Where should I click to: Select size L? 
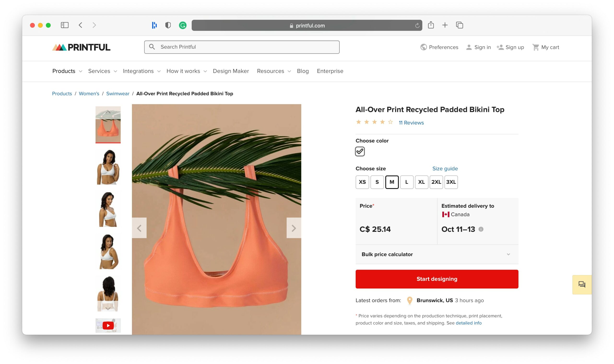[x=407, y=182]
